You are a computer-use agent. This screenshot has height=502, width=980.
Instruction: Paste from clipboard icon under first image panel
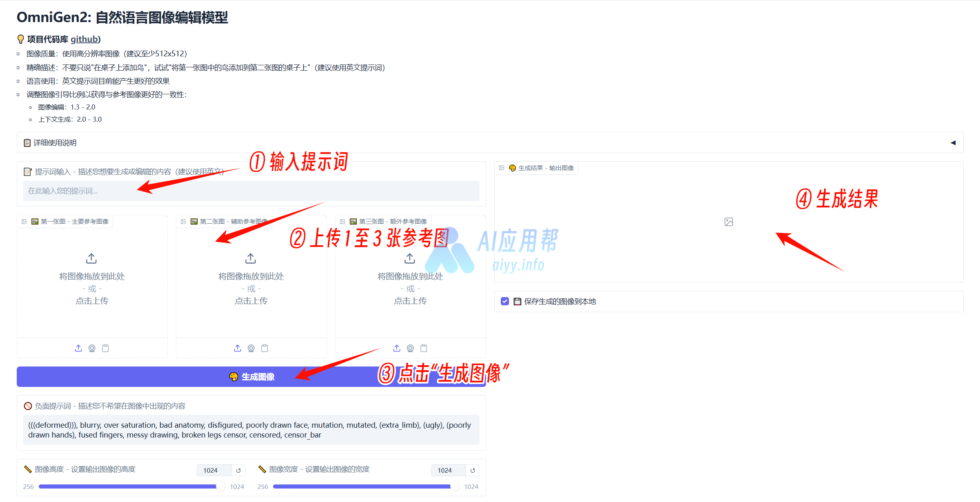(105, 348)
